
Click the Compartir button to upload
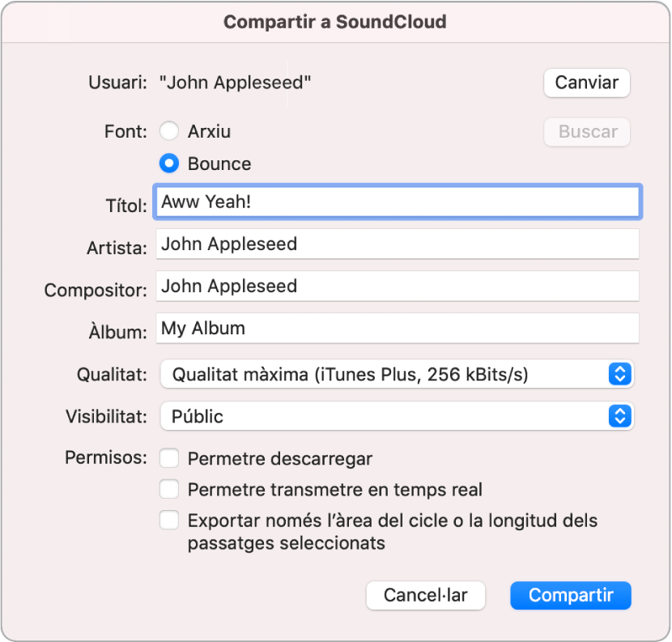pos(570,595)
